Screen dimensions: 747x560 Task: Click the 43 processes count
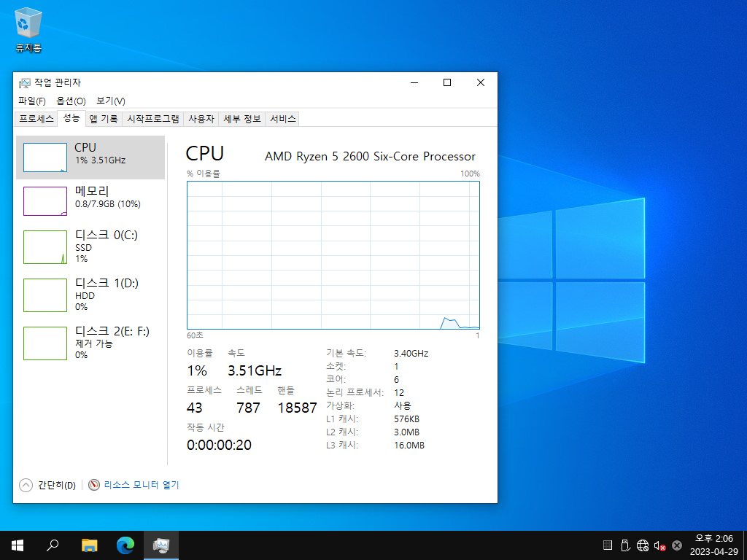(x=194, y=408)
